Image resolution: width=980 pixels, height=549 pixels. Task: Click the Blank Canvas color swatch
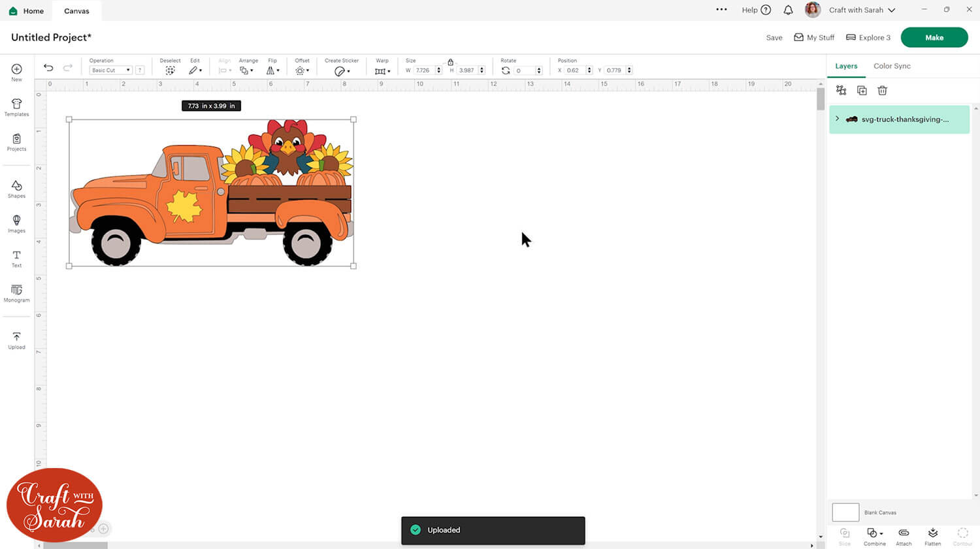click(845, 512)
